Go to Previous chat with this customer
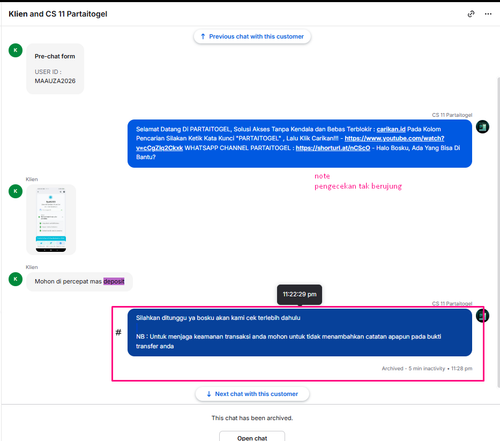Screen dimensions: 500x441 (252, 36)
